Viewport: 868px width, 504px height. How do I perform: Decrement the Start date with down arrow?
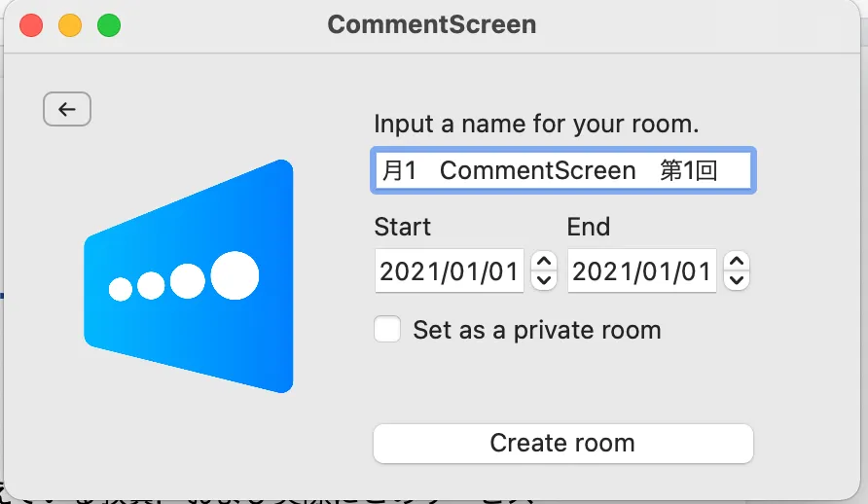(x=545, y=280)
